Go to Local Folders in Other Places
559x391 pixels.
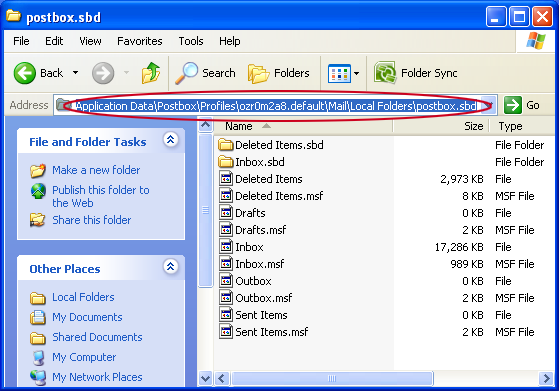coord(83,297)
